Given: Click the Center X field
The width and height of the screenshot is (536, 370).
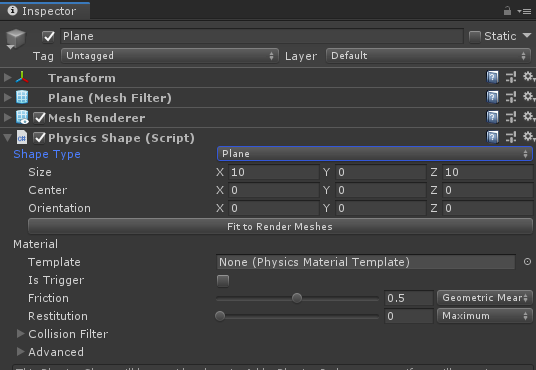Looking at the screenshot, I should point(274,190).
